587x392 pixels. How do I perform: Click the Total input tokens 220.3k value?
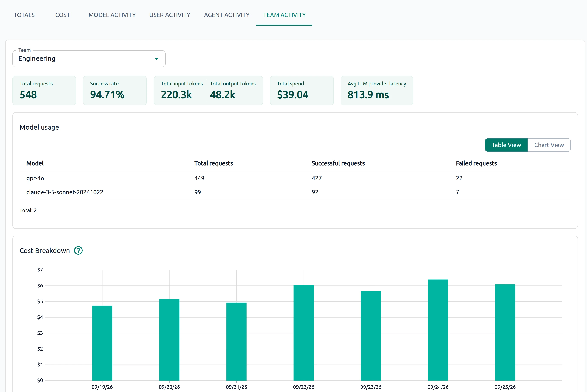pos(176,95)
